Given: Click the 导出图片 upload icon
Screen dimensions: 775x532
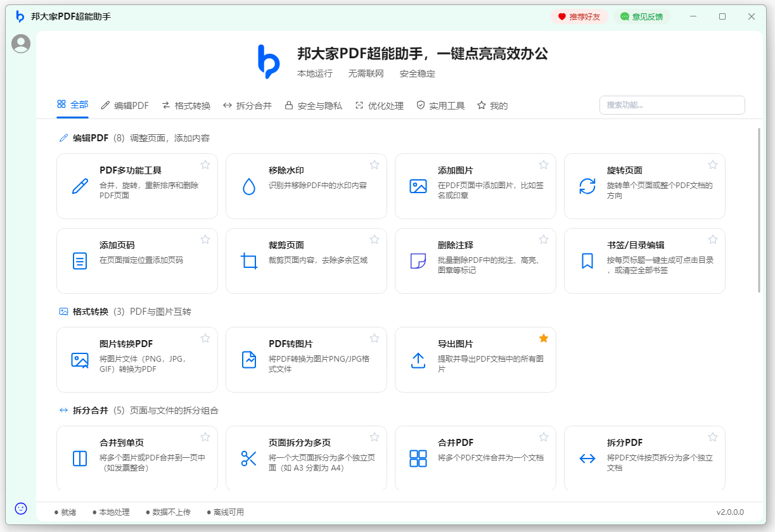Looking at the screenshot, I should pyautogui.click(x=418, y=360).
